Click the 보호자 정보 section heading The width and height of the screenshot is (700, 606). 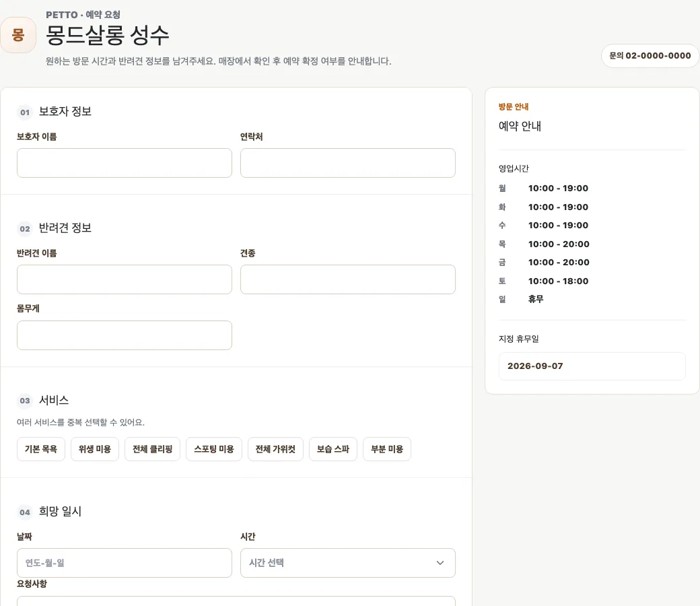click(65, 112)
